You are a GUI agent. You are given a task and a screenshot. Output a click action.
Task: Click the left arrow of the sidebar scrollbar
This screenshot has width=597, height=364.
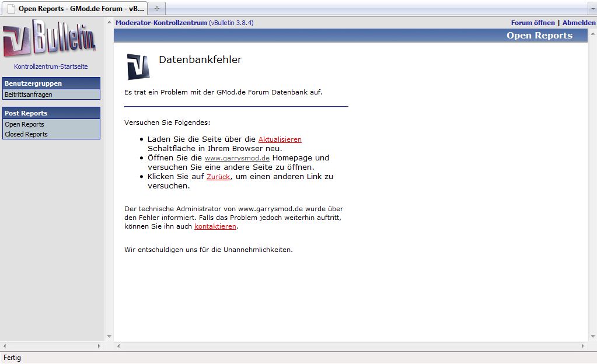4,346
